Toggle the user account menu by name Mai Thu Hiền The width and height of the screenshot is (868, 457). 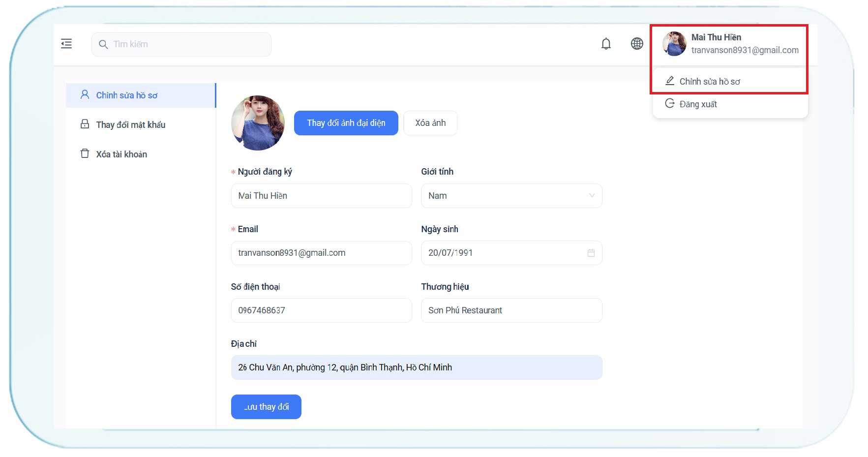click(716, 37)
